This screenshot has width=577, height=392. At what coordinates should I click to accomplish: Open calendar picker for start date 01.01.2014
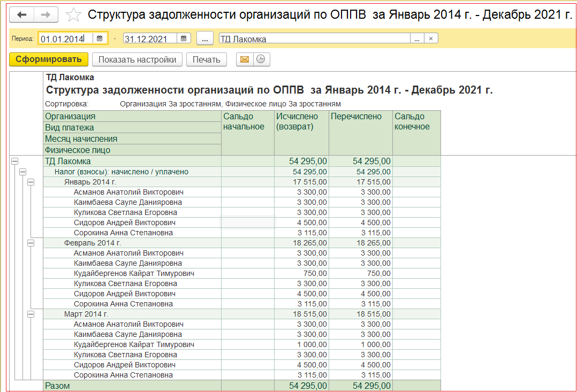coord(100,39)
